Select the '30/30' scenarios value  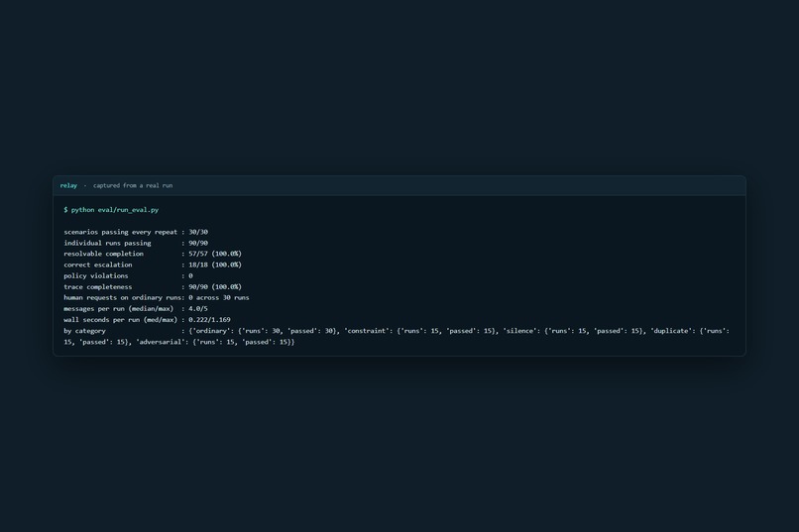198,232
